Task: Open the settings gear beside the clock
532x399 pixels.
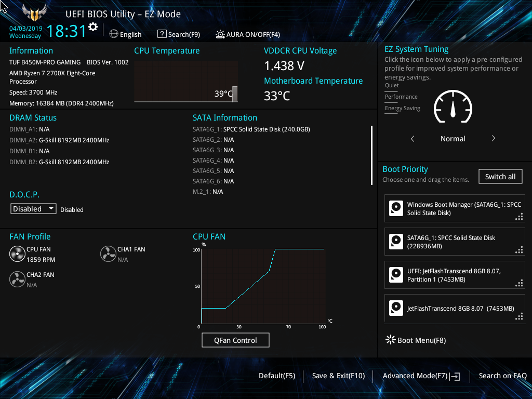Action: point(92,27)
